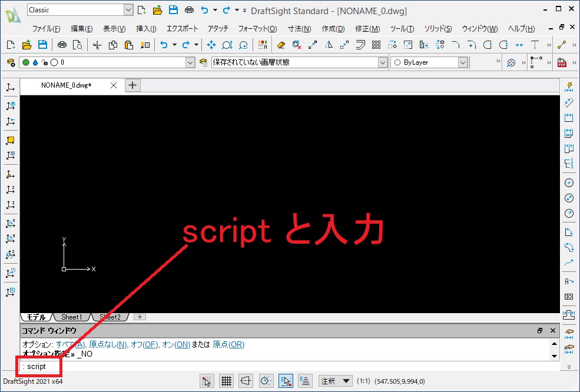Click the Redo arrow in the title bar
The width and height of the screenshot is (580, 392).
click(x=226, y=10)
